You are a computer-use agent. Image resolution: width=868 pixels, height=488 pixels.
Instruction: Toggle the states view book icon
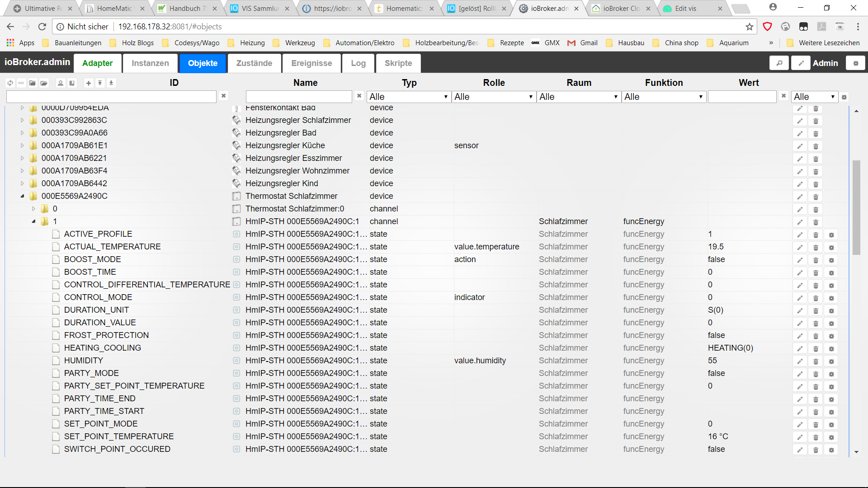72,83
